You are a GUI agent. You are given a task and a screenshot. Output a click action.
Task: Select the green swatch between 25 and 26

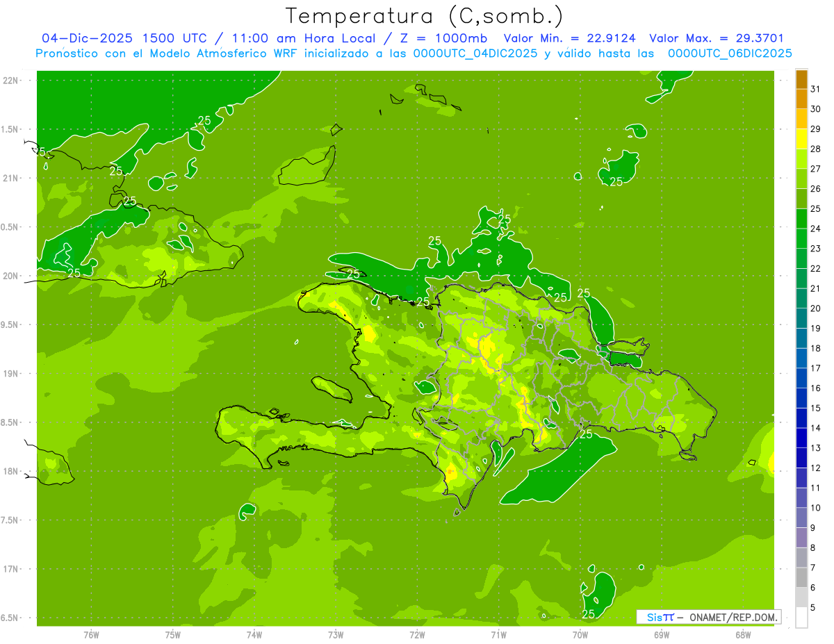click(x=801, y=199)
